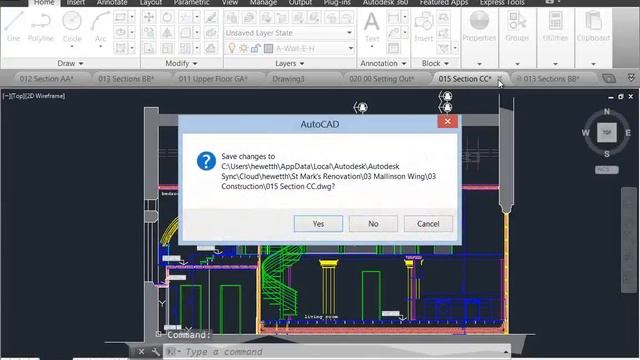Switch to Drawing3 file tab
The image size is (640, 360).
click(x=288, y=78)
